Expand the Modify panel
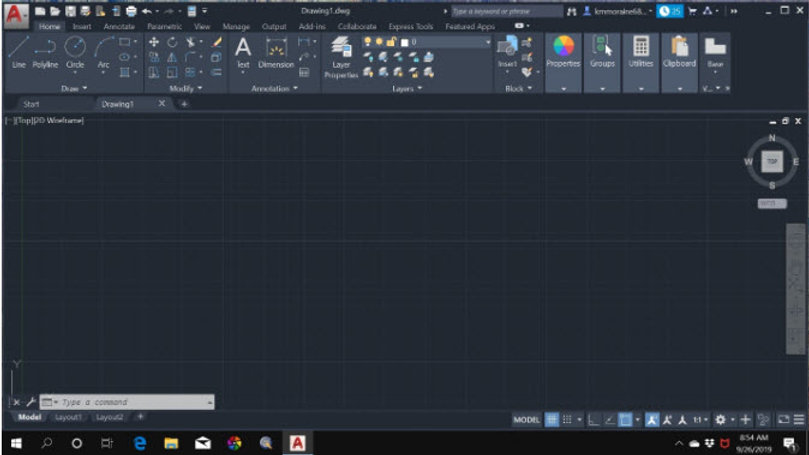 185,88
